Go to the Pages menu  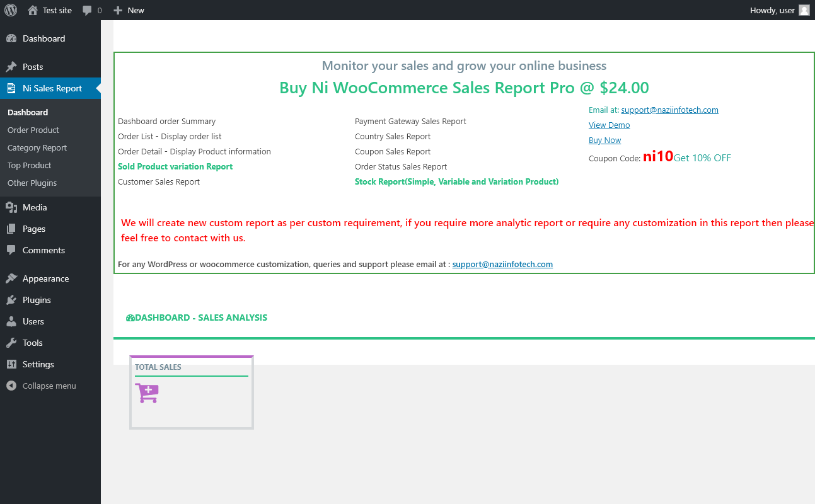point(50,229)
